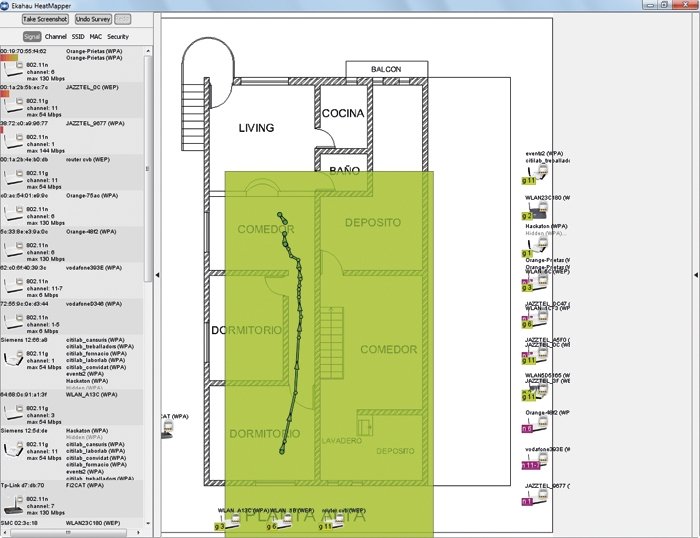Switch to the SSID view tab

tap(78, 37)
